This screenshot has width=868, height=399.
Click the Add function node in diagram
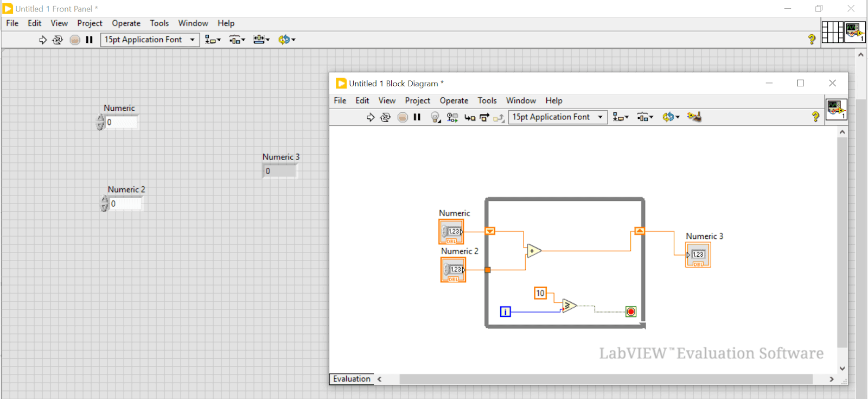click(x=533, y=251)
